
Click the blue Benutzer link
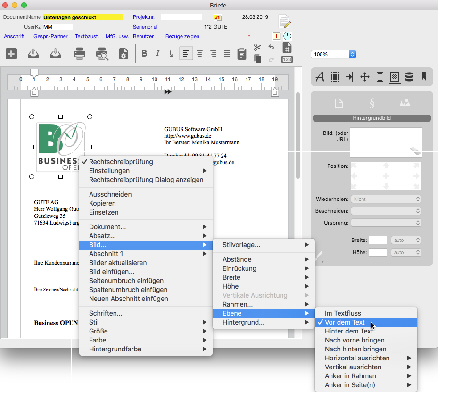point(143,36)
